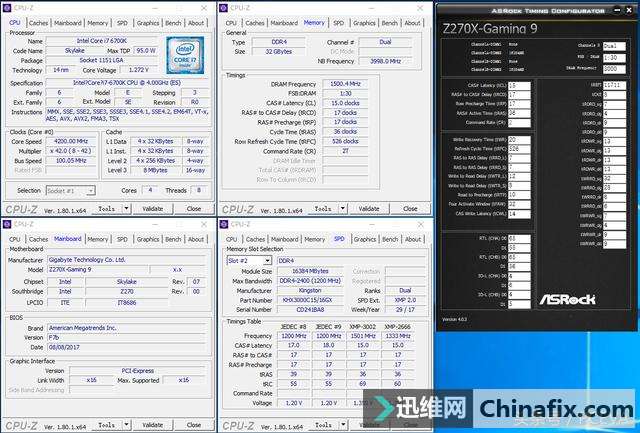Close the CPU-Z window showing the CPU tab
Viewport: 640px width, 433px height.
coord(204,8)
